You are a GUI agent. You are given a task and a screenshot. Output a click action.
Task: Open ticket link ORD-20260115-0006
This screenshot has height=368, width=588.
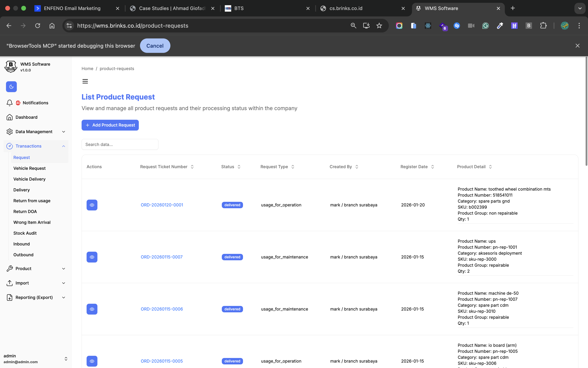[x=162, y=309]
